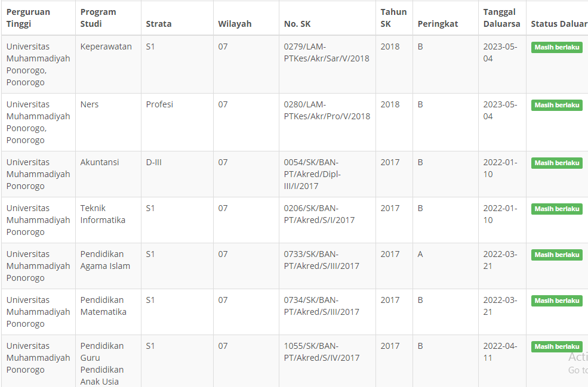Select the Keperawatan program cell

point(106,47)
